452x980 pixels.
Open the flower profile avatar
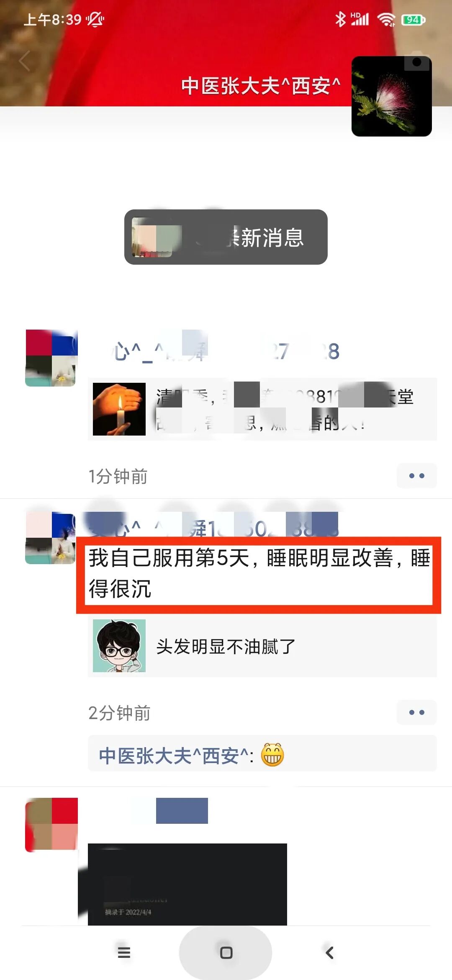coord(391,96)
